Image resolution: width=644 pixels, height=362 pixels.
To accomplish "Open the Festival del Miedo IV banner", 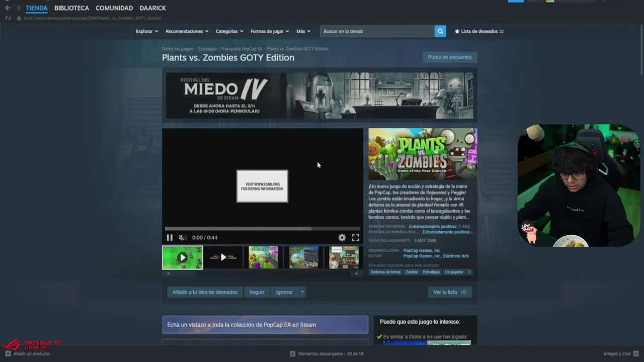I will (319, 96).
